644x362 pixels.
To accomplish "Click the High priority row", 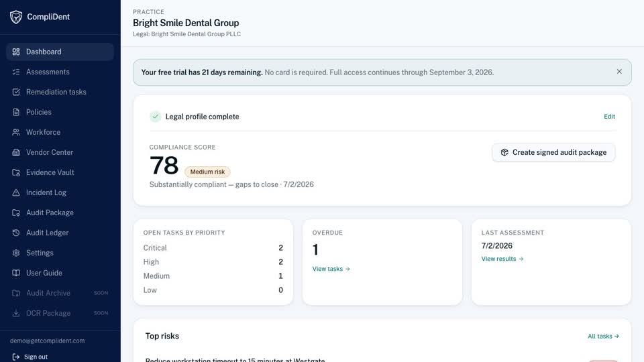I will click(x=213, y=262).
